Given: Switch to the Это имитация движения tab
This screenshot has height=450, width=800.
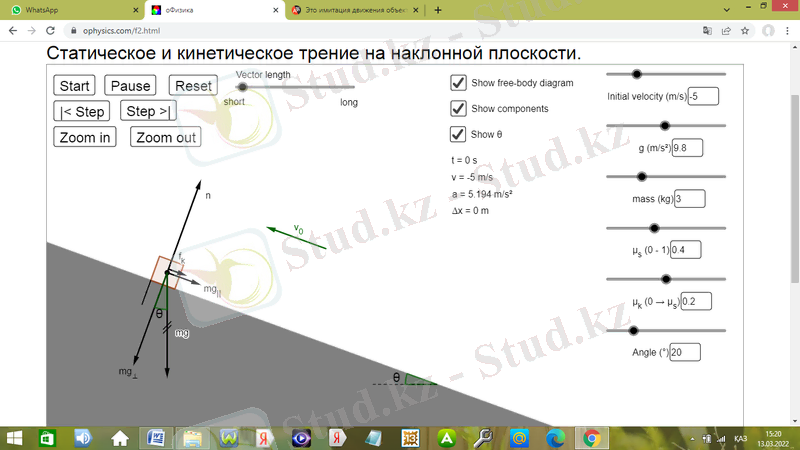Looking at the screenshot, I should click(x=355, y=10).
